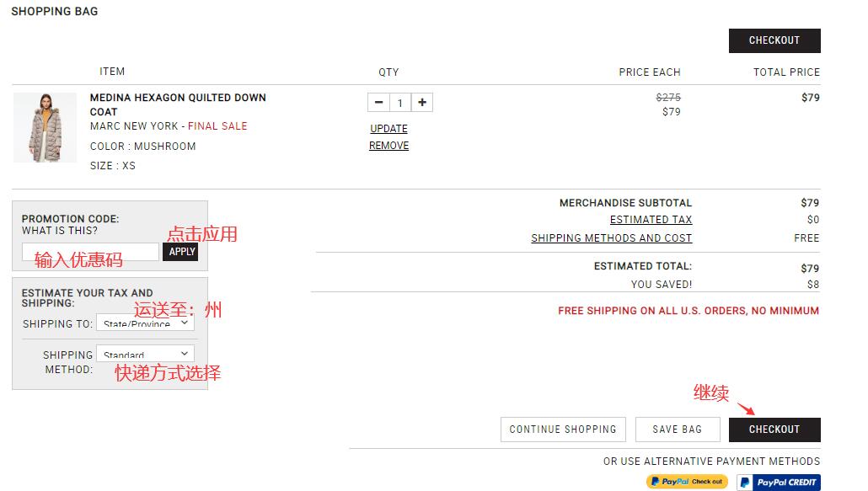Click the PayPal Credit button
868x491 pixels.
tap(778, 483)
